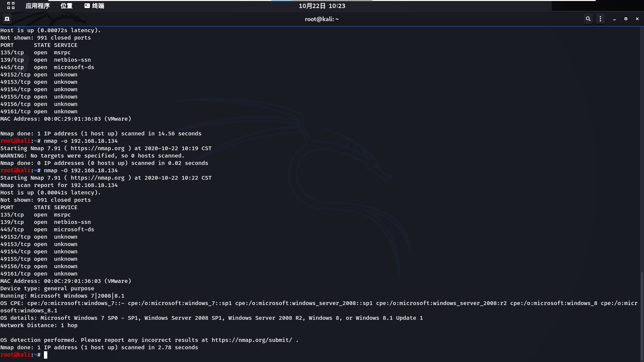Minimize the root@kali terminal window
The height and width of the screenshot is (362, 644).
[x=614, y=19]
